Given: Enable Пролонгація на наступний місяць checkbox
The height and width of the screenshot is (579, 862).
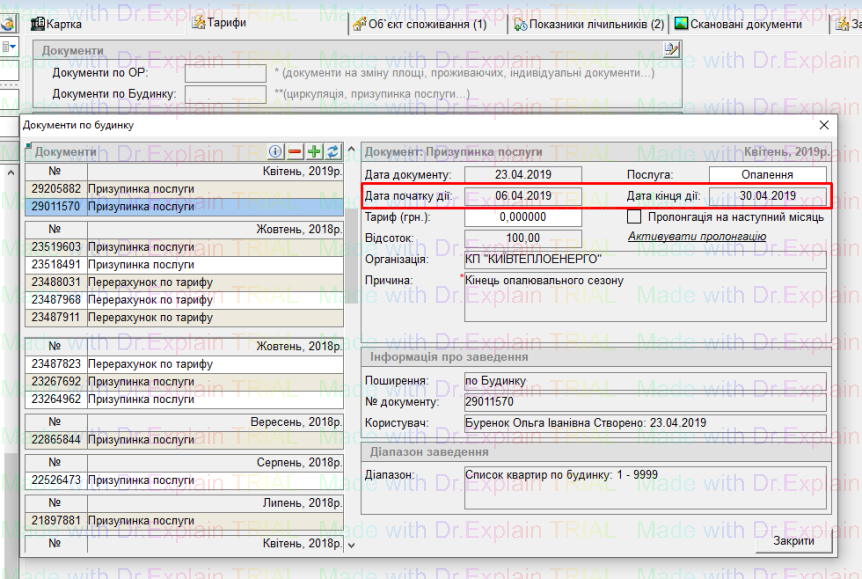Looking at the screenshot, I should coord(634,217).
